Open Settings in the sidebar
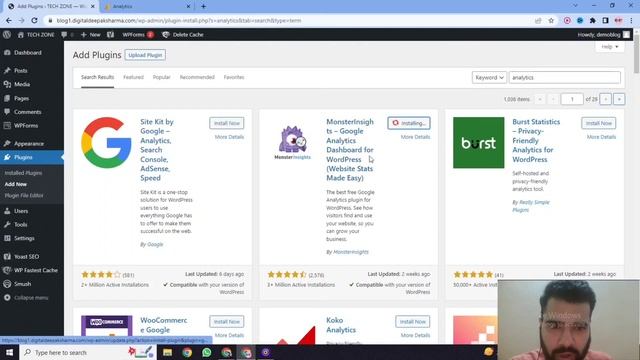This screenshot has width=640, height=360. tap(24, 238)
